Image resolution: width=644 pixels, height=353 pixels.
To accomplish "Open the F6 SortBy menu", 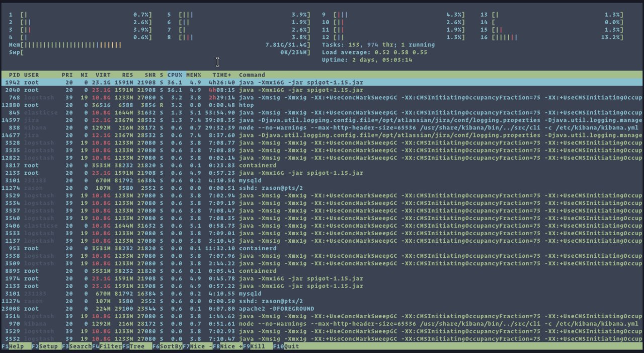I will click(167, 346).
